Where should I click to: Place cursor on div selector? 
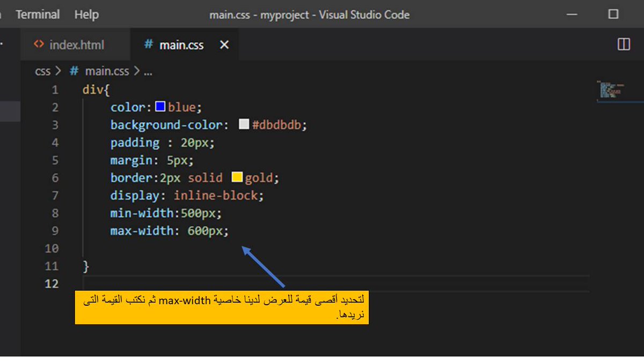click(92, 90)
